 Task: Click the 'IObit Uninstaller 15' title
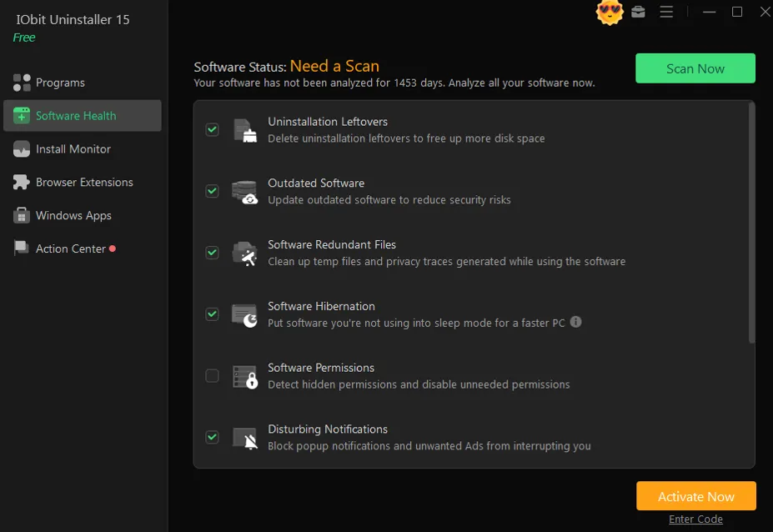pos(73,20)
